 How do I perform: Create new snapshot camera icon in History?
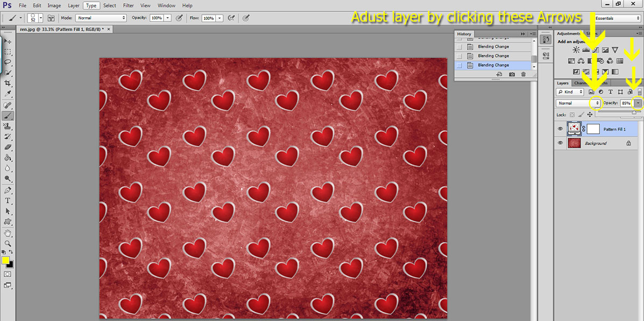click(512, 74)
